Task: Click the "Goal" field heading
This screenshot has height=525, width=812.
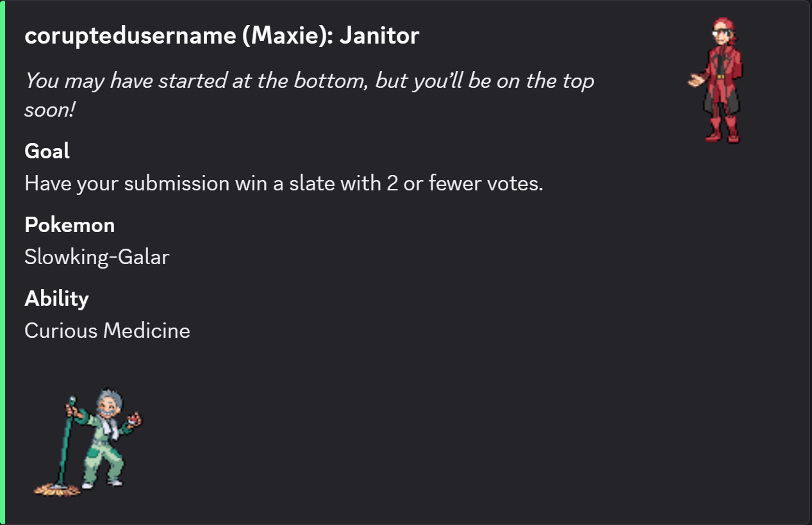Action: [47, 151]
